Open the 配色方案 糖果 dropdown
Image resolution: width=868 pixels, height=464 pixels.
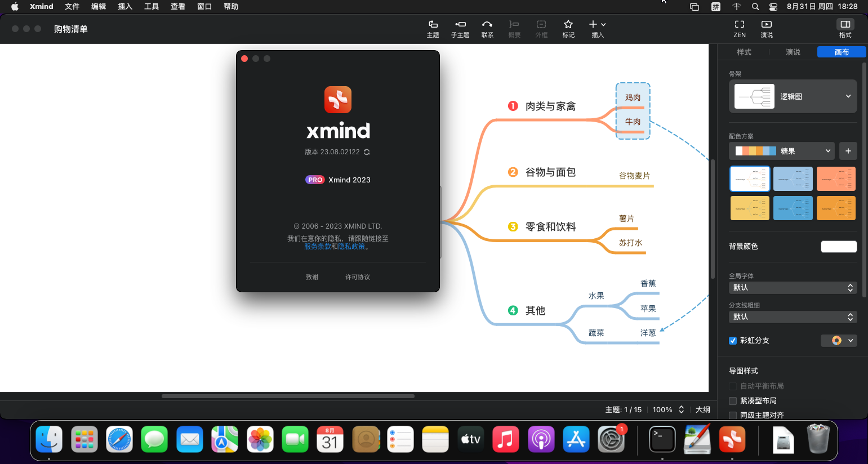tap(782, 151)
